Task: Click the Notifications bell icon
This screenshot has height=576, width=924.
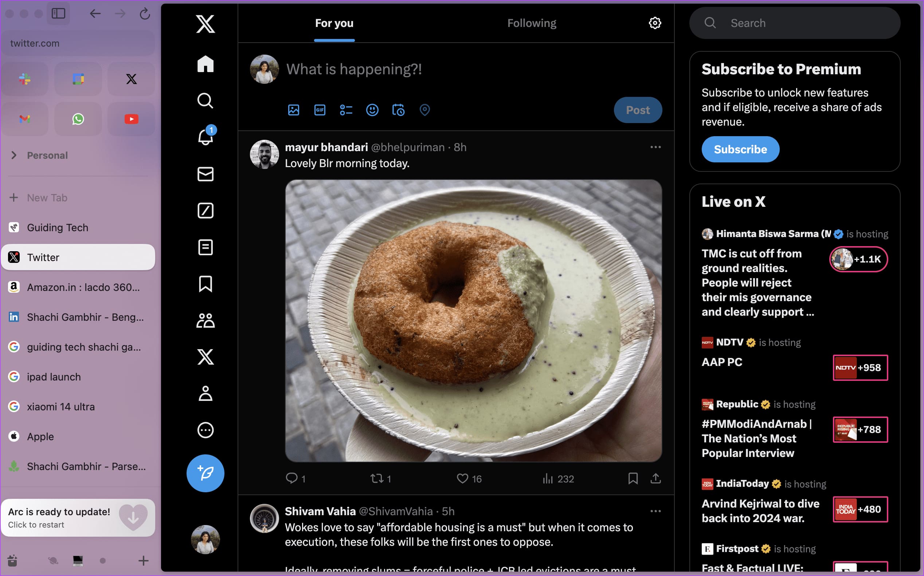Action: click(205, 137)
